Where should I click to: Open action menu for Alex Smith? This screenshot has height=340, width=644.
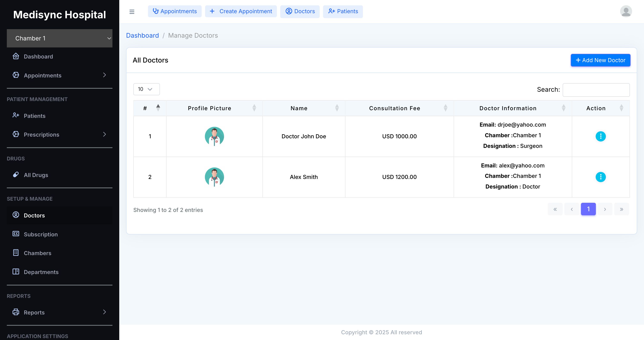[x=601, y=177]
